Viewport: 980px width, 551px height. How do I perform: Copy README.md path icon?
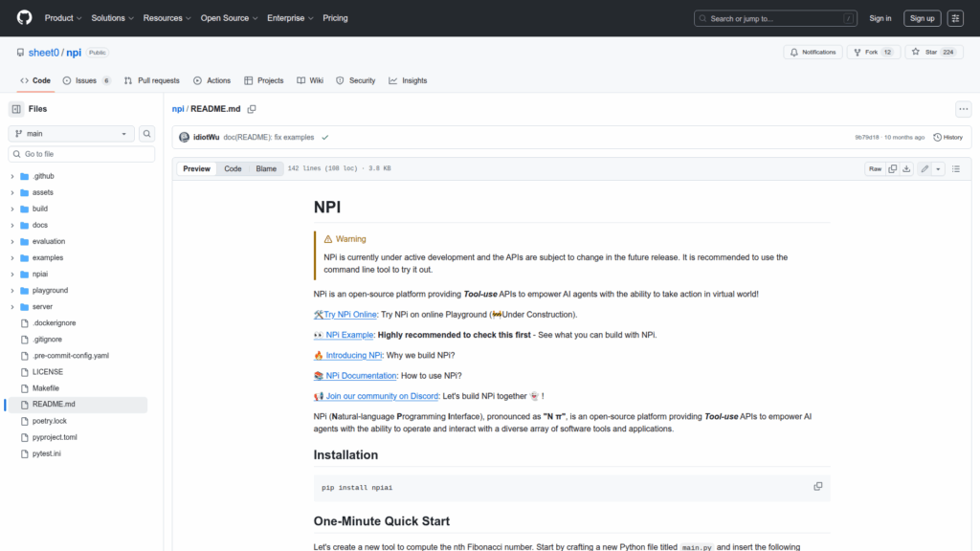252,109
